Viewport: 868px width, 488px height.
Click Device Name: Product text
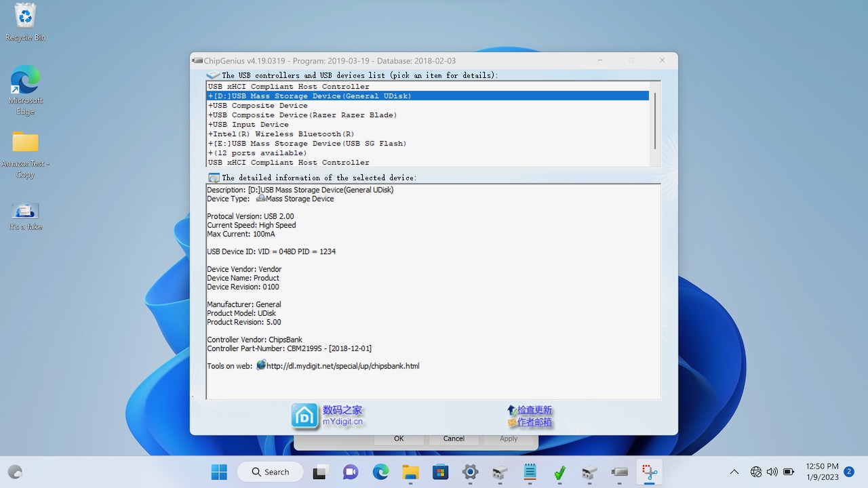[x=243, y=278]
